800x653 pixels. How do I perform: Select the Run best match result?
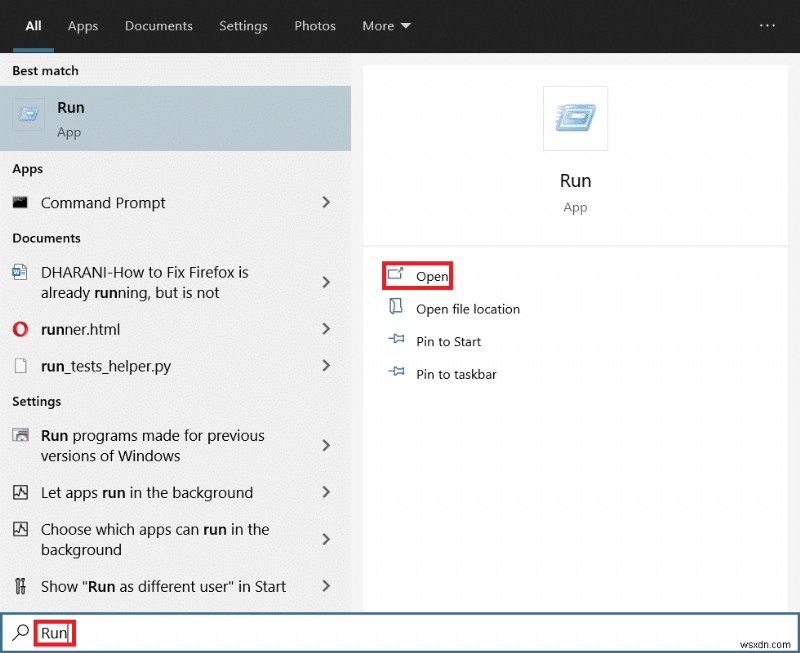[175, 118]
